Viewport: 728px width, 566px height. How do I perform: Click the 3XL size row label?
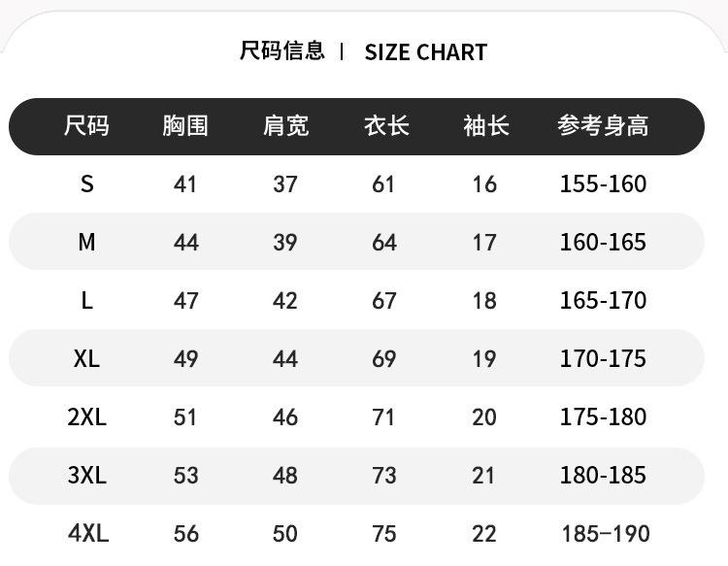[86, 476]
